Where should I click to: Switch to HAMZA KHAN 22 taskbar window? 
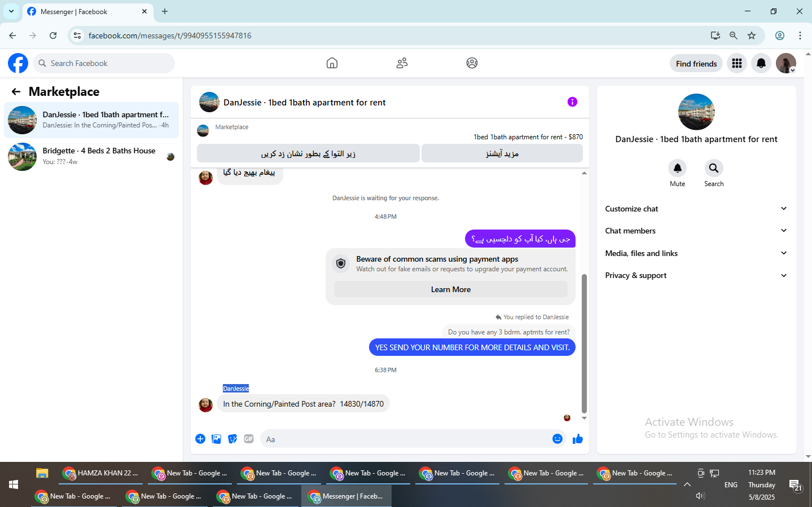coord(101,473)
